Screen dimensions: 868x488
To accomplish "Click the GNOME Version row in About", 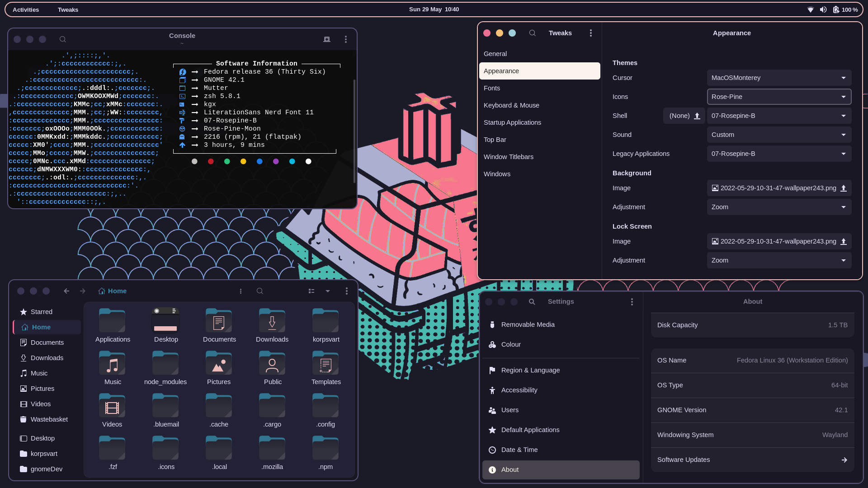I will (x=752, y=410).
